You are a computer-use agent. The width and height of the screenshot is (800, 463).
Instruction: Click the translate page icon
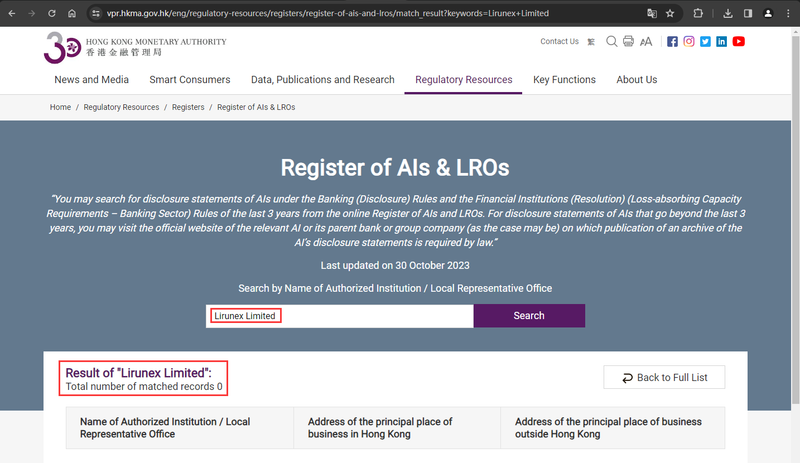coord(652,13)
